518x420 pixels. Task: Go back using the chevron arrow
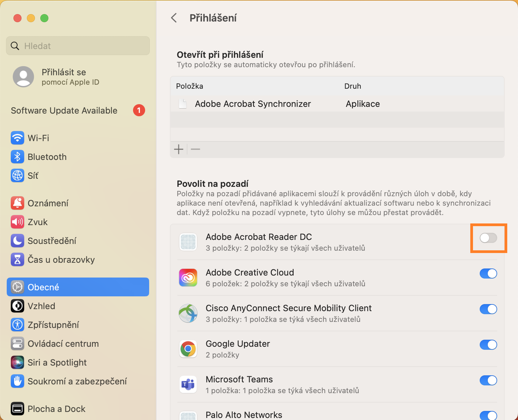click(174, 18)
